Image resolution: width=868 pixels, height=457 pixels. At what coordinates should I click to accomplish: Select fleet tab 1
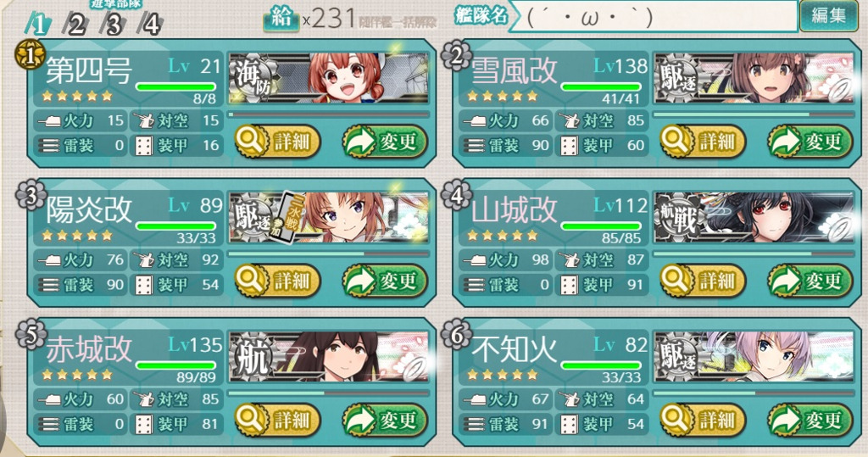click(38, 25)
